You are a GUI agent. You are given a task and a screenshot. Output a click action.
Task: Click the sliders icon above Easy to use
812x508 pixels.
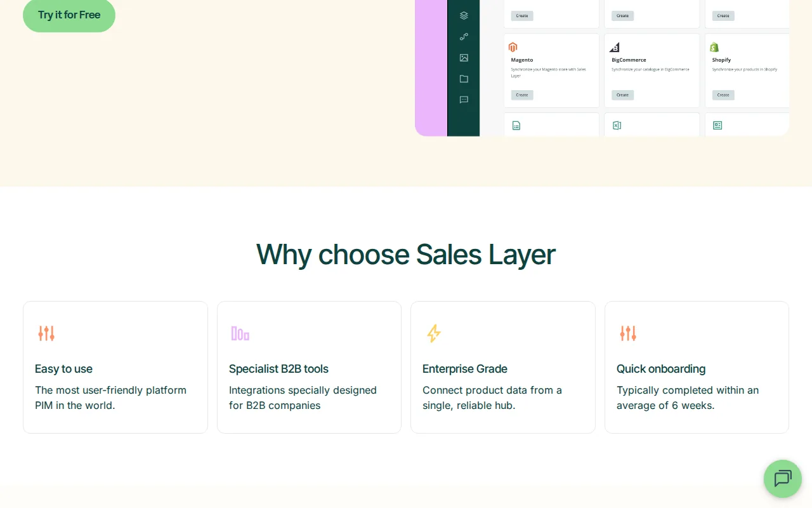46,333
